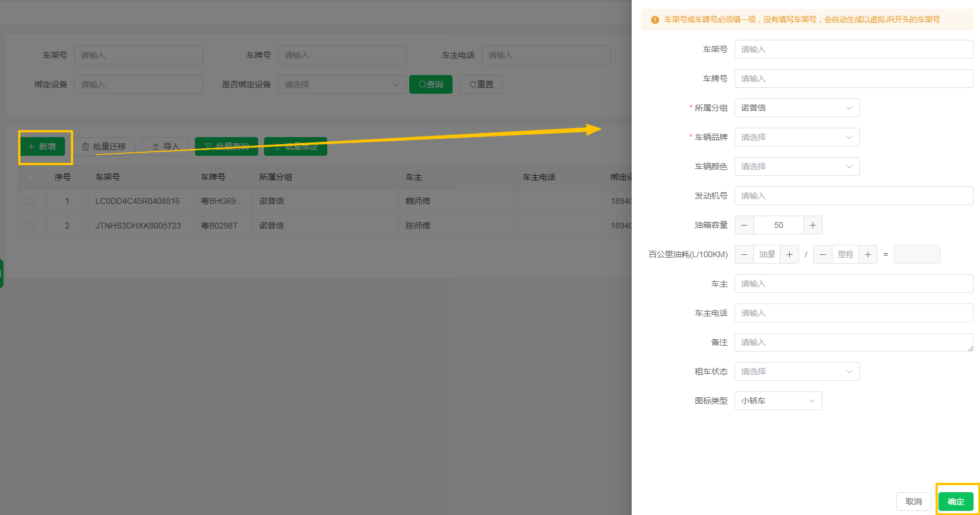Screen dimensions: 980x515
Task: Focus the 发动机号 input field
Action: click(854, 196)
